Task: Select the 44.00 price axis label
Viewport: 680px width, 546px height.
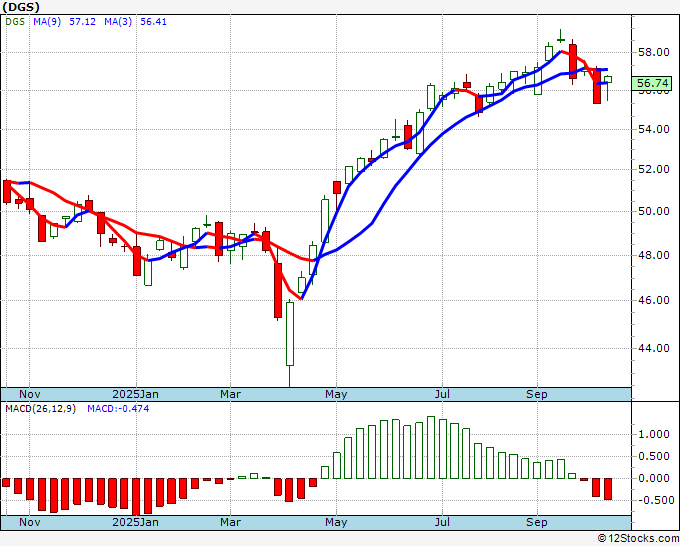Action: coord(654,348)
